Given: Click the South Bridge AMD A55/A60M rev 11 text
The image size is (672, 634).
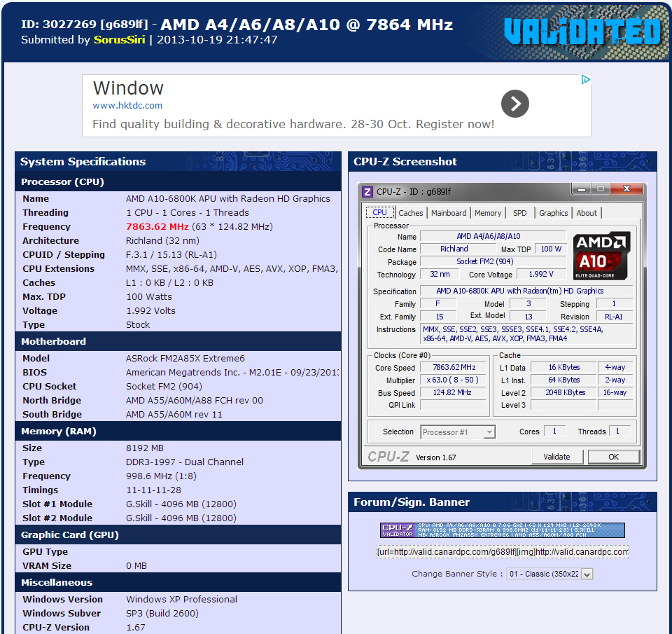Looking at the screenshot, I should tap(174, 414).
